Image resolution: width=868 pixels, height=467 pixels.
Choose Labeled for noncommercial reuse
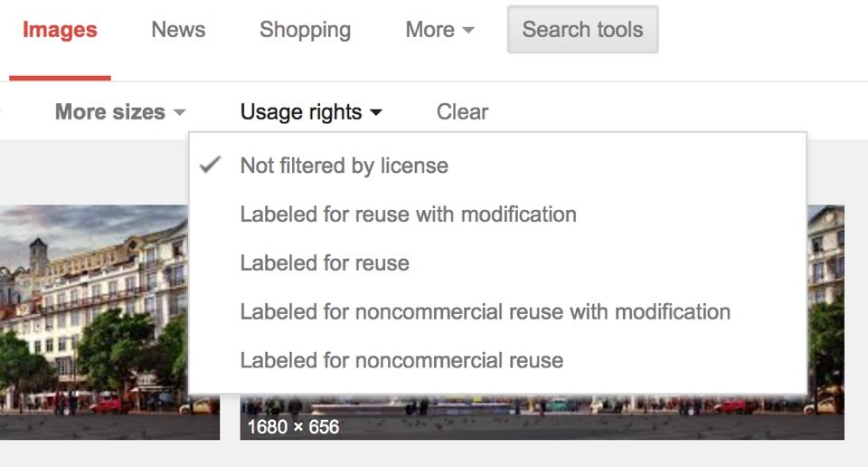(x=497, y=360)
